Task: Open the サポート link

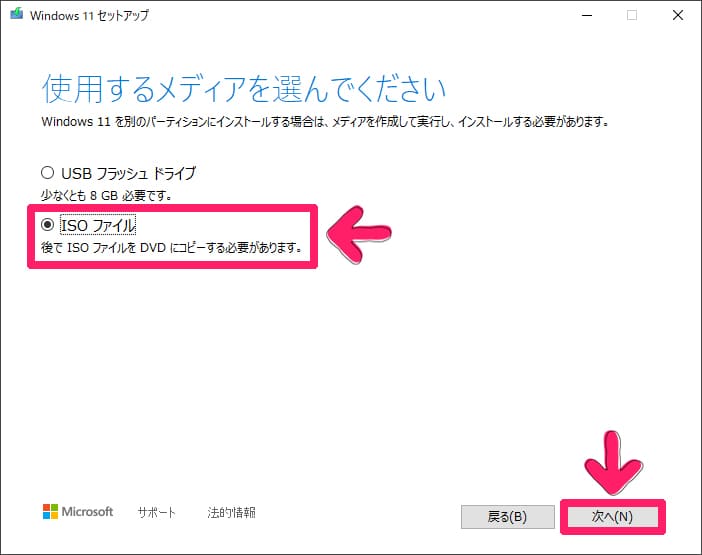Action: 156,512
